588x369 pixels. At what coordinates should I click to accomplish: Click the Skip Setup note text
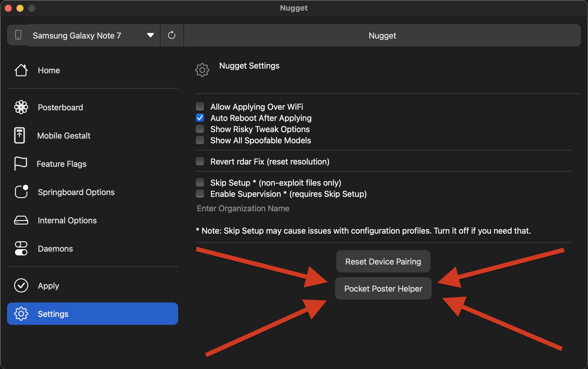pos(363,231)
